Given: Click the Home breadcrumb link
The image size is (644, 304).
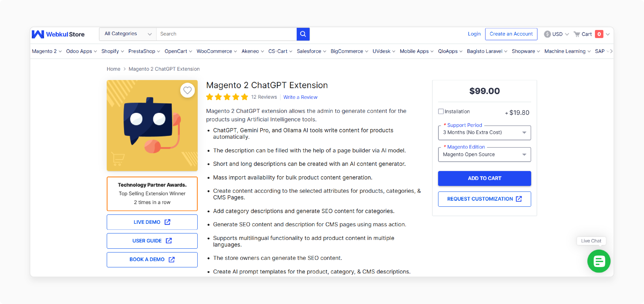Looking at the screenshot, I should point(114,69).
